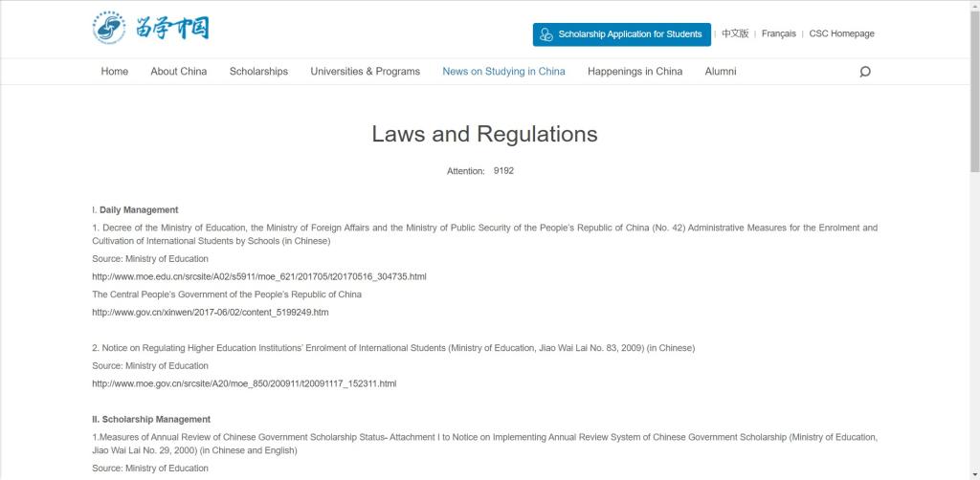Click the Attention count 9192

503,170
